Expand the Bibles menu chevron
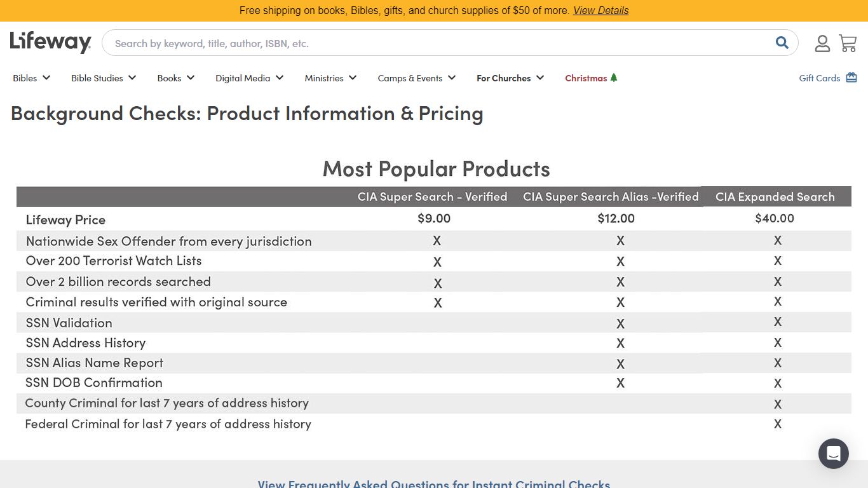The height and width of the screenshot is (488, 868). click(46, 78)
